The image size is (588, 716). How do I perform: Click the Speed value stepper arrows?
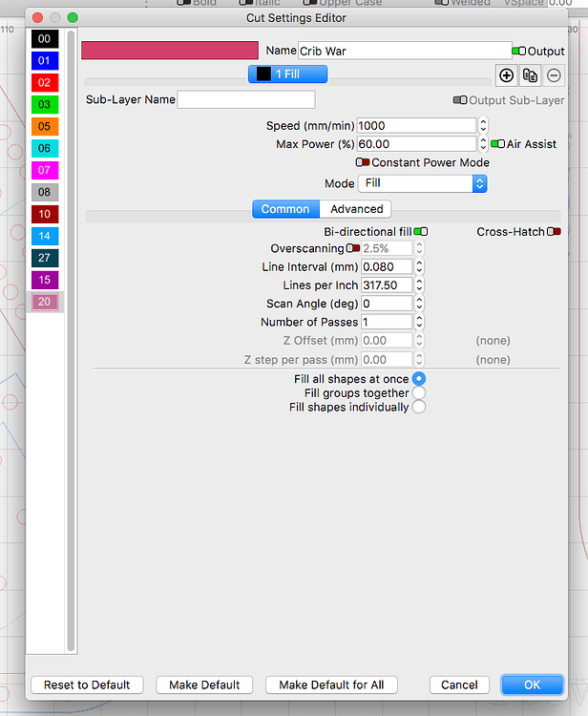(483, 125)
